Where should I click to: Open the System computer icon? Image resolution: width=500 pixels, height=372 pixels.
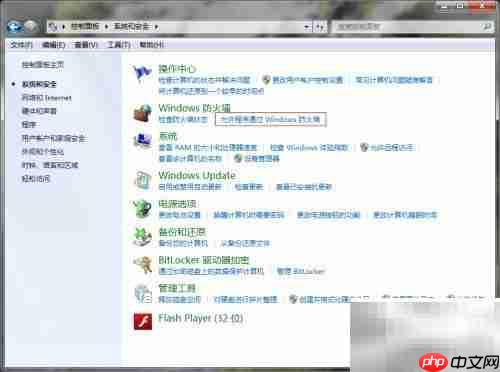[143, 140]
